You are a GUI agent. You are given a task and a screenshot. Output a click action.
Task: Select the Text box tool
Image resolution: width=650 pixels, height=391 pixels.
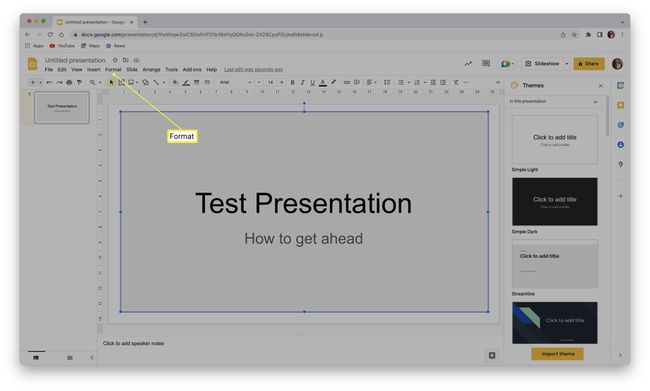tap(121, 83)
